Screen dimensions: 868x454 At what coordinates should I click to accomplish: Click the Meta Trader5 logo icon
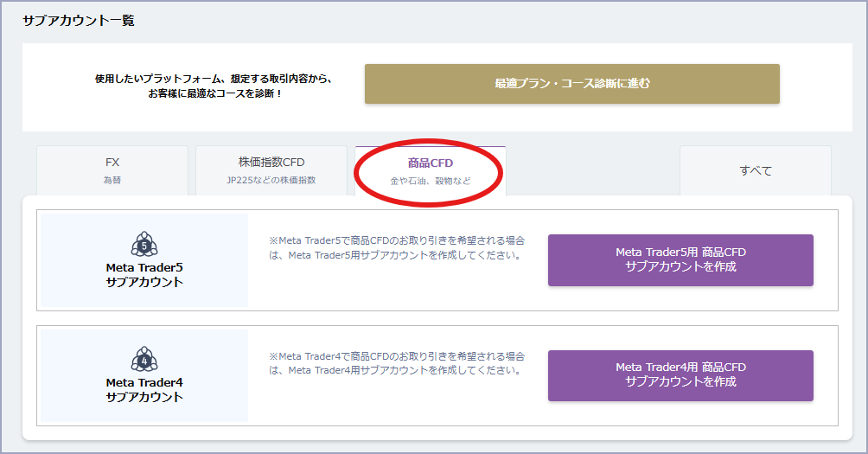(144, 244)
